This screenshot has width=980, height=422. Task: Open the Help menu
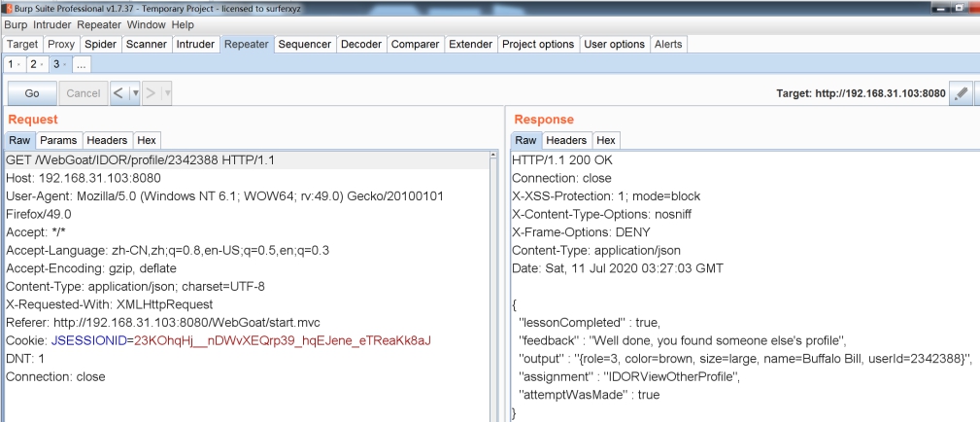pos(183,25)
